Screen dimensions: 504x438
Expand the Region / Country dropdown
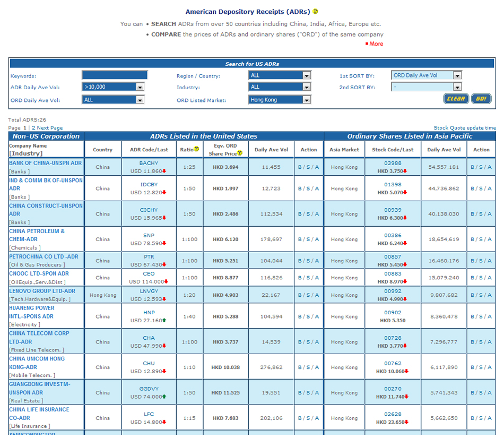(x=280, y=75)
